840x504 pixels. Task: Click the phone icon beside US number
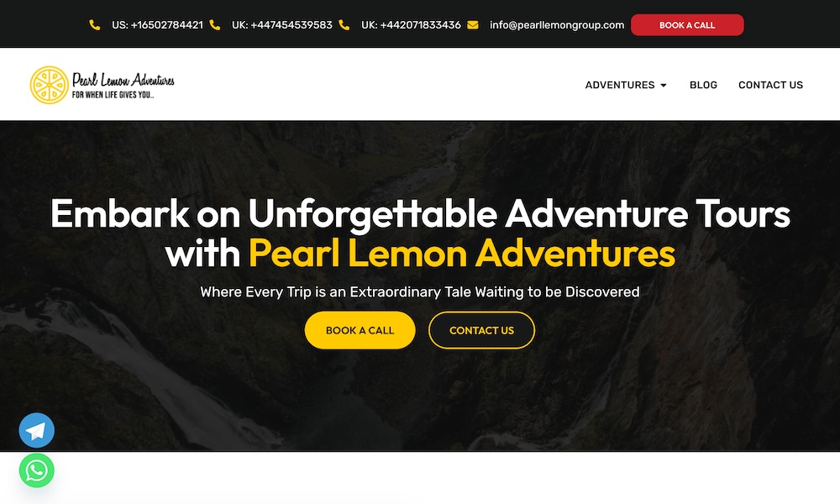95,25
